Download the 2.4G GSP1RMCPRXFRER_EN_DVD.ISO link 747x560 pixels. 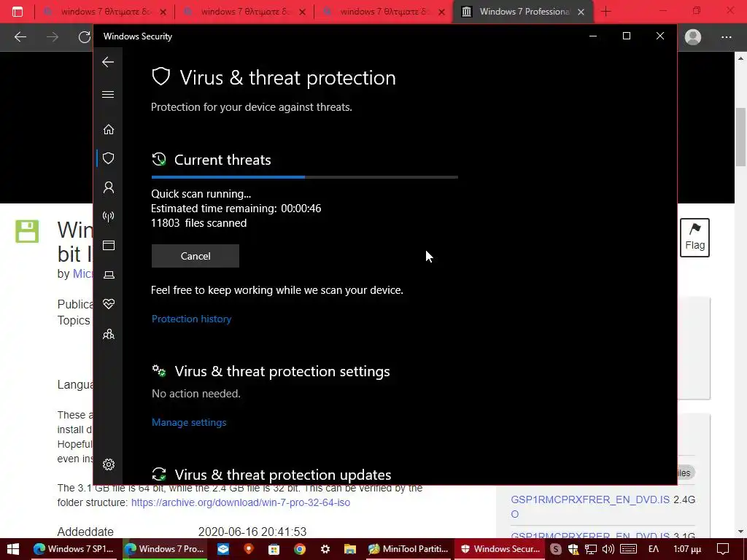(590, 507)
